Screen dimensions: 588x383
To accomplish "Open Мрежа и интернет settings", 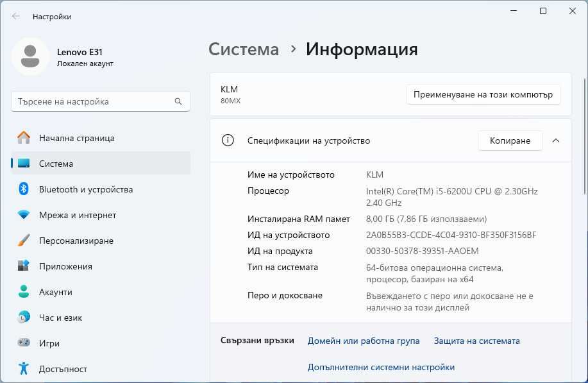I will click(x=101, y=215).
